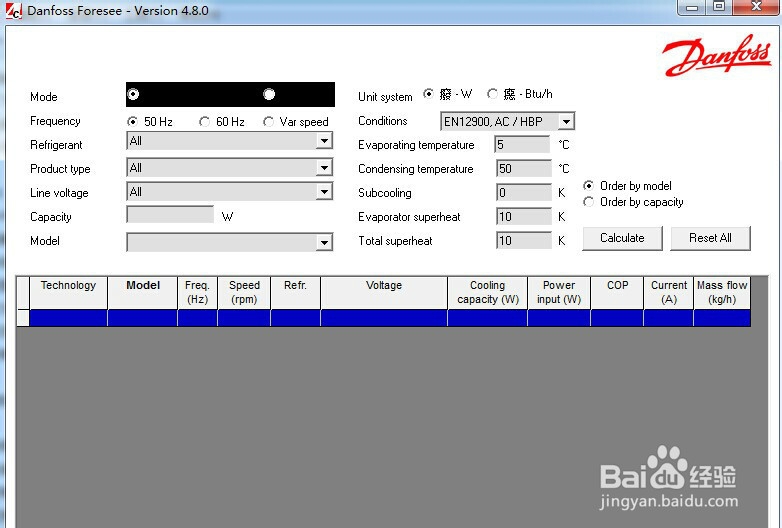Click the Voltage column header

tap(384, 293)
